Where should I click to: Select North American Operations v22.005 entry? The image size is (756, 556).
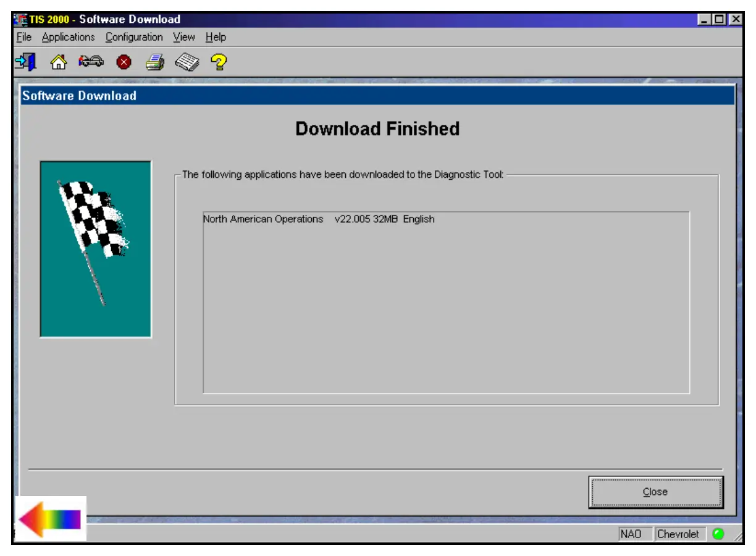point(319,219)
